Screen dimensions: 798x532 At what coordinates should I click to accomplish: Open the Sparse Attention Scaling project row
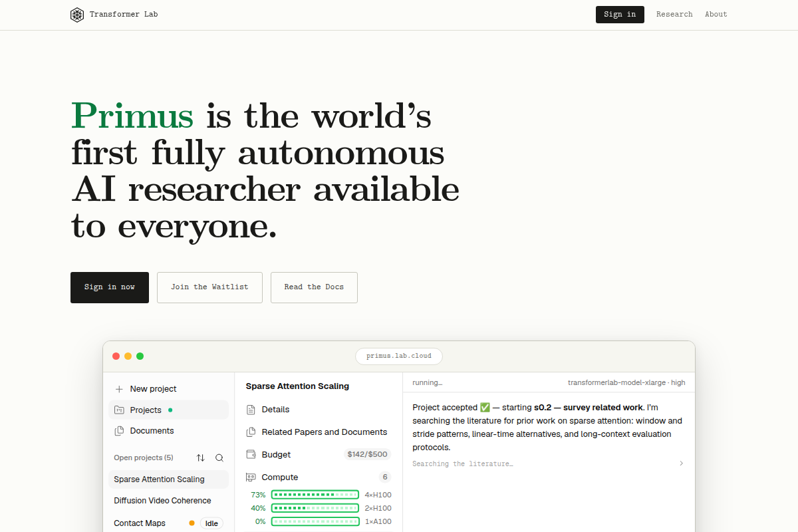click(168, 479)
